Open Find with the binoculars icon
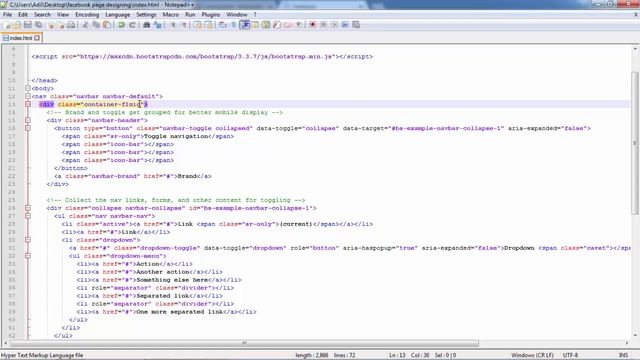The image size is (640, 360). [x=147, y=25]
